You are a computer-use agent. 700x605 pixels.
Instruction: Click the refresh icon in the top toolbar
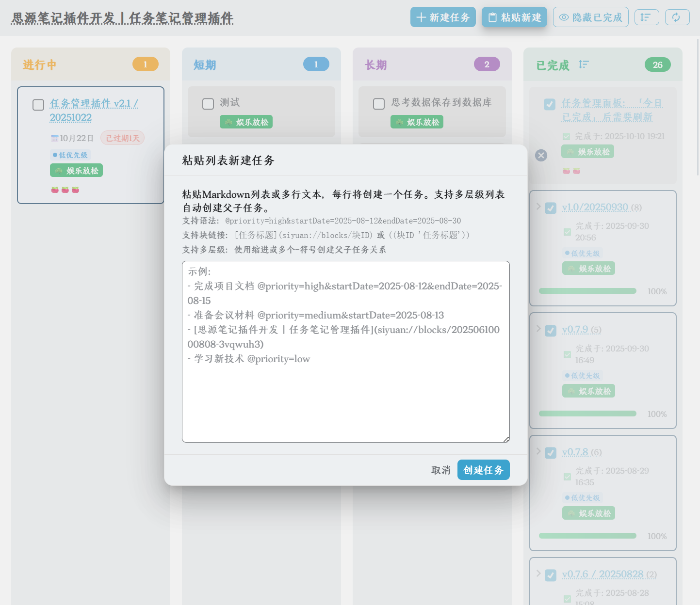click(x=677, y=17)
